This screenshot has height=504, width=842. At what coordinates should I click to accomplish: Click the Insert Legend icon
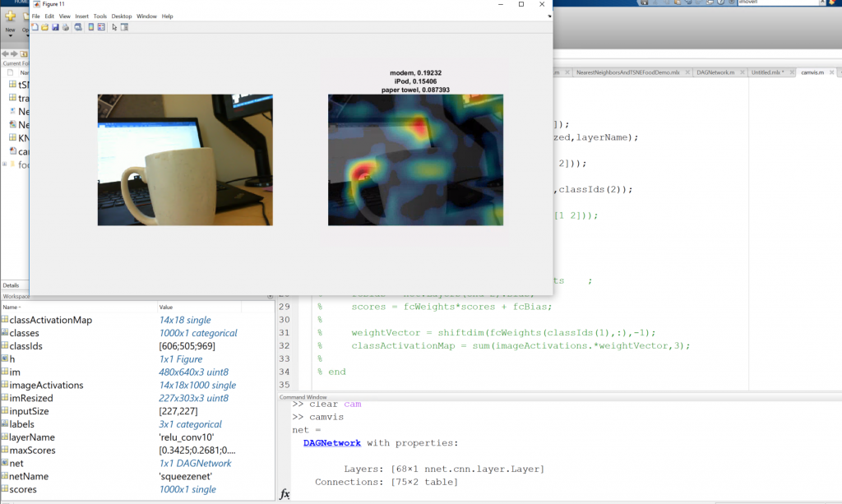coord(101,27)
